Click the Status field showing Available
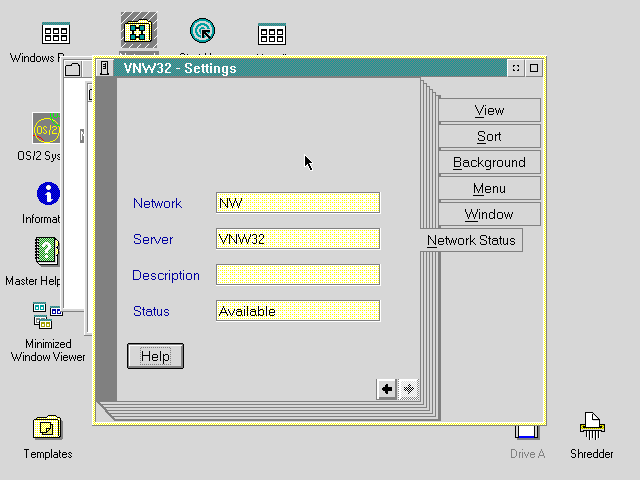Screen dimensions: 640x480 tap(298, 311)
